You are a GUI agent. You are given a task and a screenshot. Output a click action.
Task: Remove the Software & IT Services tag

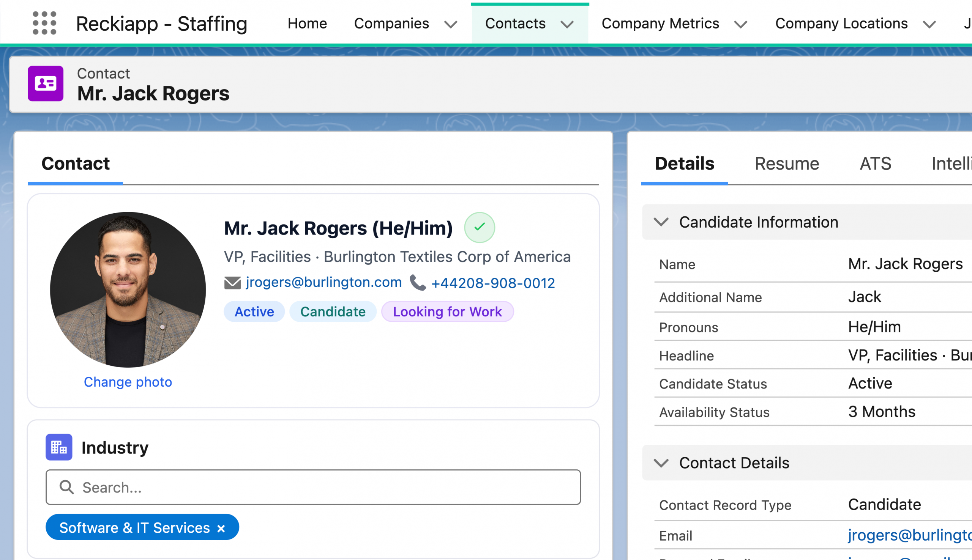(x=221, y=529)
